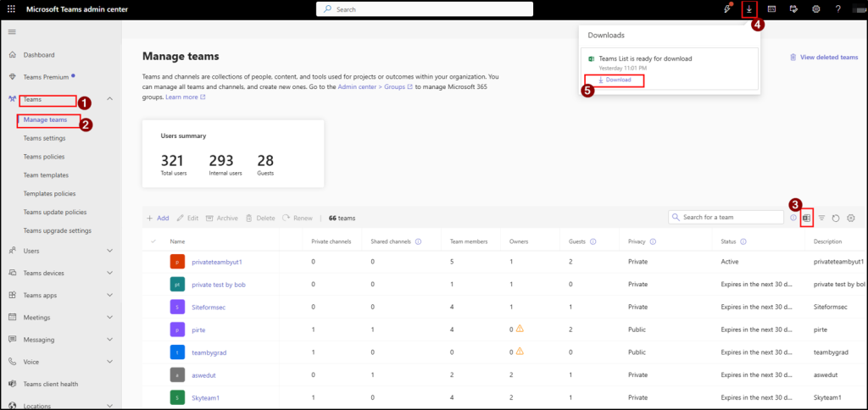
Task: Expand the Meetings navigation section
Action: pyautogui.click(x=109, y=317)
